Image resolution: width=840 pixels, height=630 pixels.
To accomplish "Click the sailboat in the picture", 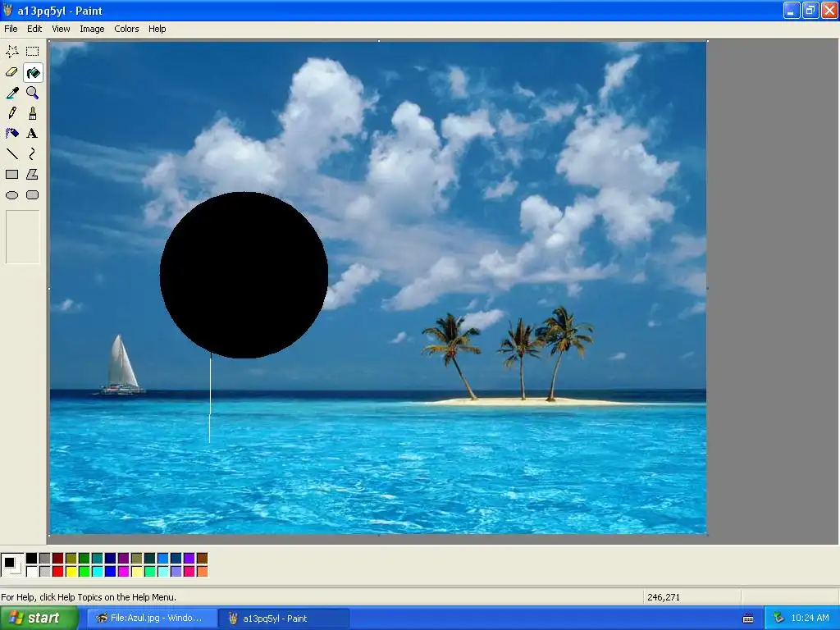I will coord(121,366).
